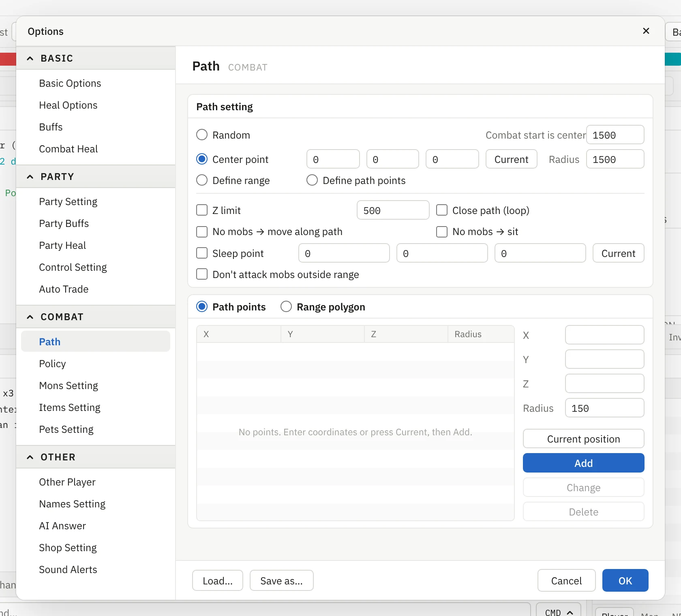Viewport: 681px width, 616px height.
Task: Open the CMD dropdown in background window
Action: coord(559,612)
